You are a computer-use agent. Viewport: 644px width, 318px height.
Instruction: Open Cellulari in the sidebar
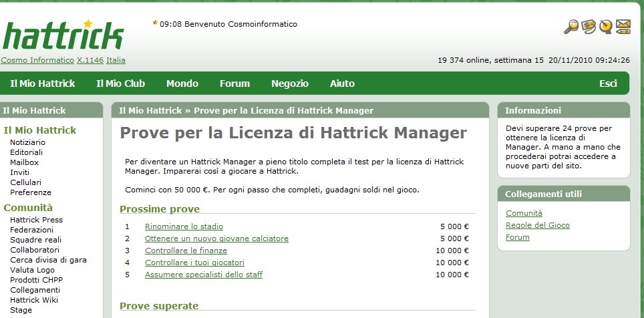point(25,182)
